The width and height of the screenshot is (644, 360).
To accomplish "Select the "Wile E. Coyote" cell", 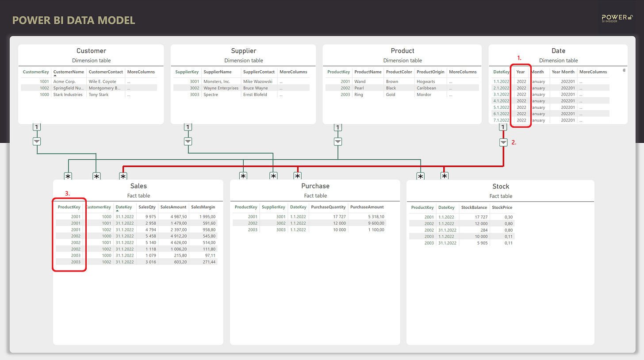I will 102,81.
